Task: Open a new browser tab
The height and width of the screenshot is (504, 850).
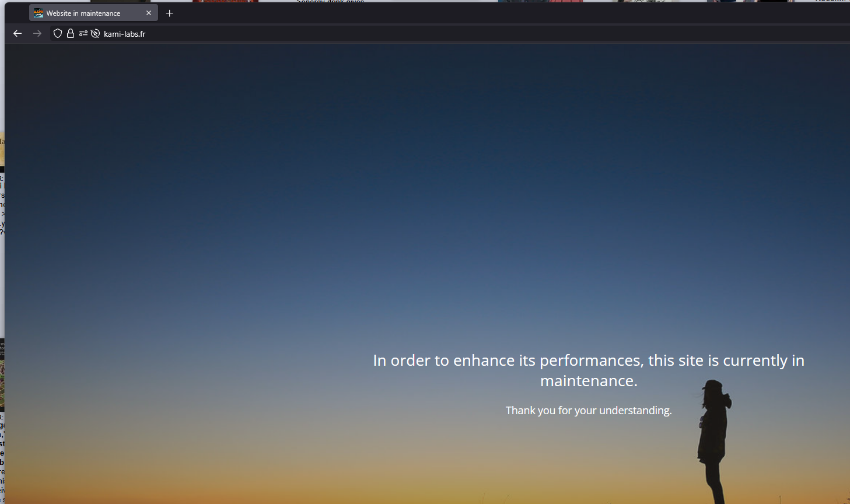Action: [x=170, y=13]
